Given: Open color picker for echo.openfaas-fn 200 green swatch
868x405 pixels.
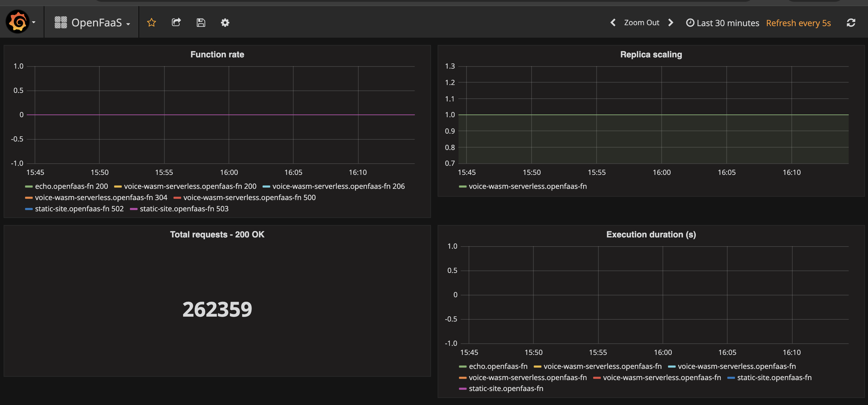Looking at the screenshot, I should (x=29, y=187).
